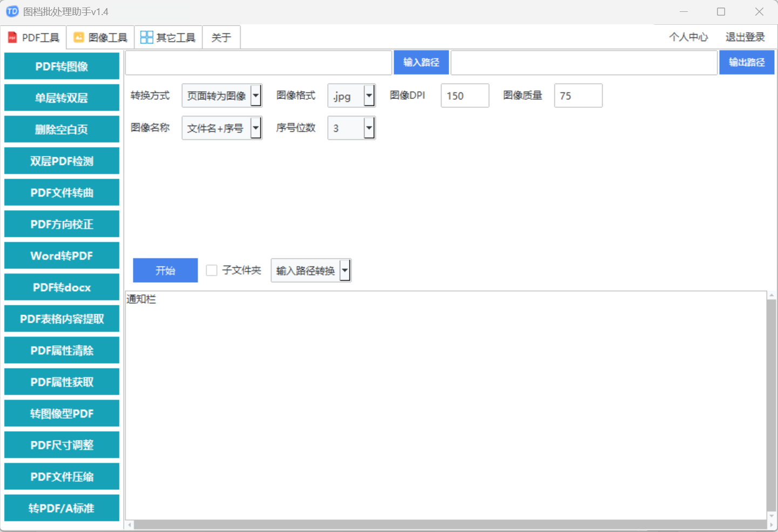Click the scroll-left arrow of the log

click(130, 524)
